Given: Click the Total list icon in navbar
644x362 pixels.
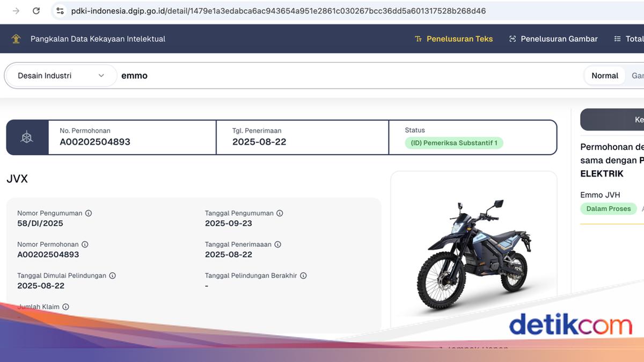Looking at the screenshot, I should tap(617, 38).
